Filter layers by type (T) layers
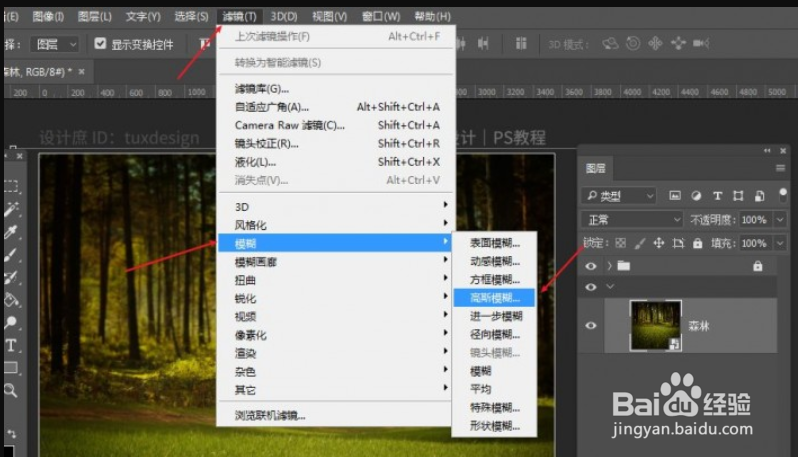Viewport: 798px width, 457px height. [717, 195]
